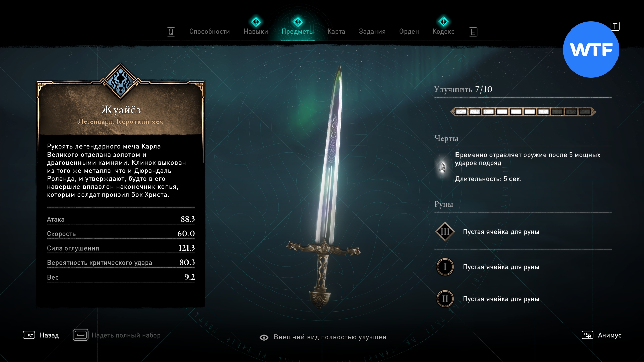This screenshot has width=644, height=362.
Task: Select the rune slot I round icon
Action: click(x=445, y=267)
